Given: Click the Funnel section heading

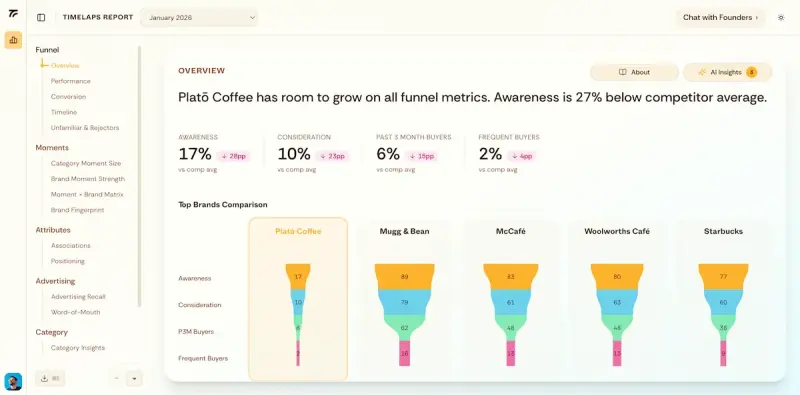Looking at the screenshot, I should tap(47, 50).
